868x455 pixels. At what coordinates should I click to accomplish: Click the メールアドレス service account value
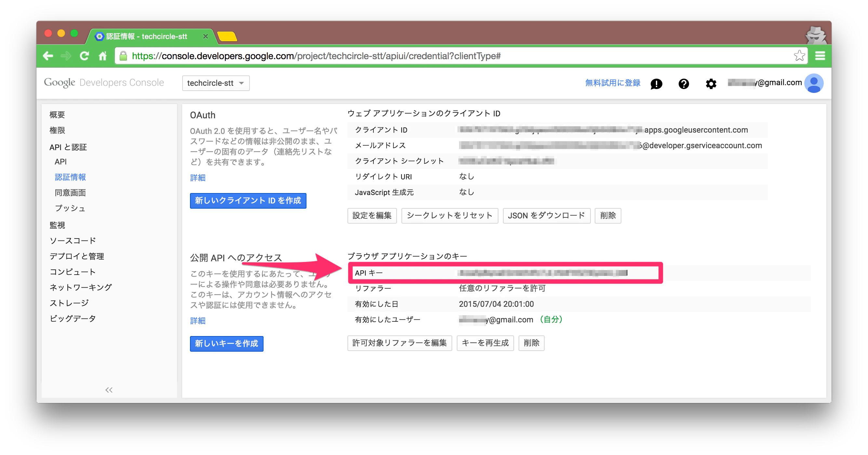tap(610, 145)
